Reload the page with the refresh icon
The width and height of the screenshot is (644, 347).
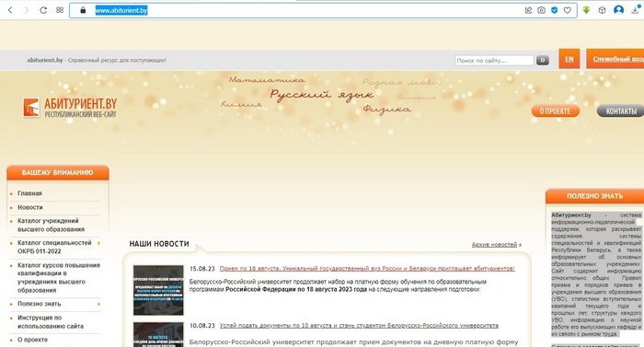[x=43, y=10]
